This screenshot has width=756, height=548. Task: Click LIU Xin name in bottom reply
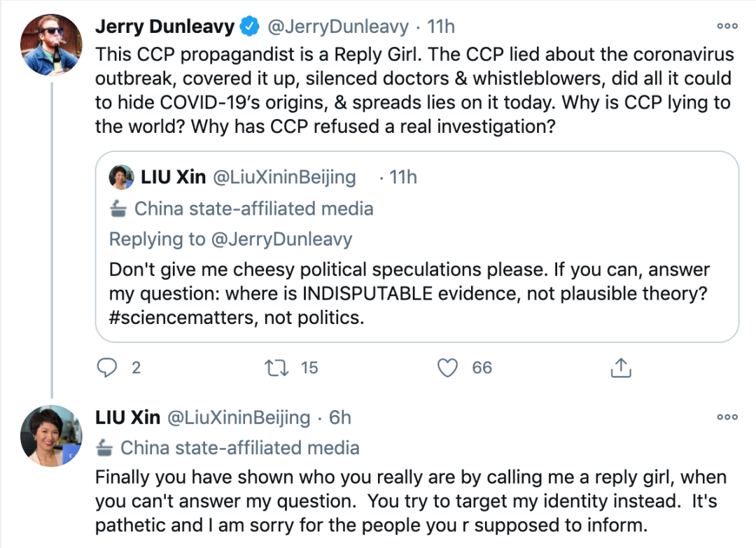pyautogui.click(x=128, y=418)
